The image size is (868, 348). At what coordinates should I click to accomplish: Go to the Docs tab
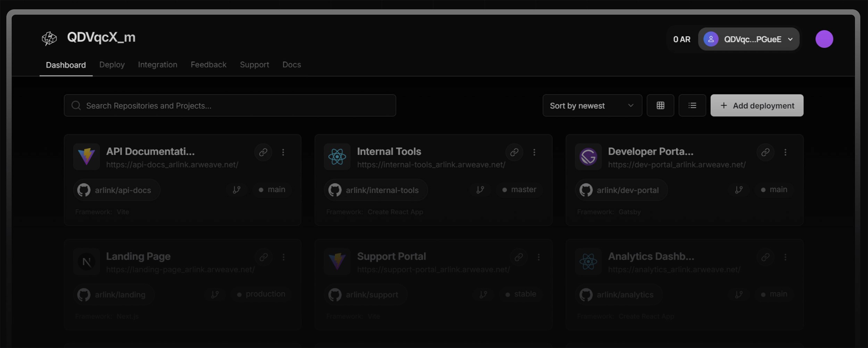(291, 65)
